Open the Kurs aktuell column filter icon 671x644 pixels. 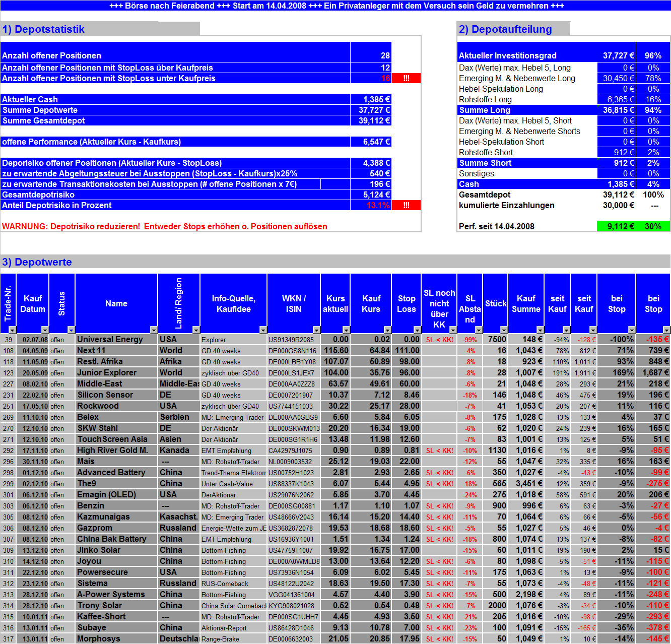pos(346,330)
